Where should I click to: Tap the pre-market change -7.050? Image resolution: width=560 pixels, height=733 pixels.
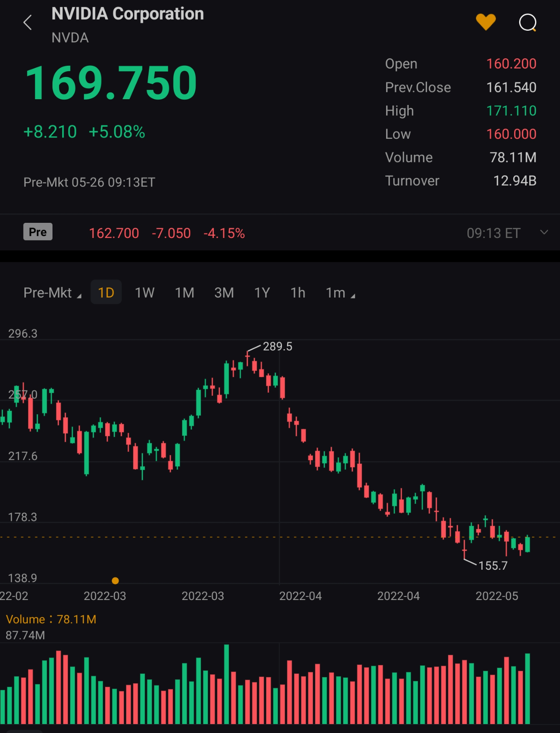pos(171,233)
